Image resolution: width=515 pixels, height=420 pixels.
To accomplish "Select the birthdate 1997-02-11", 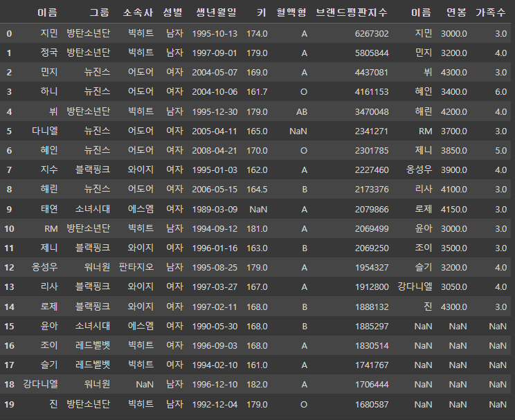I will [x=215, y=307].
